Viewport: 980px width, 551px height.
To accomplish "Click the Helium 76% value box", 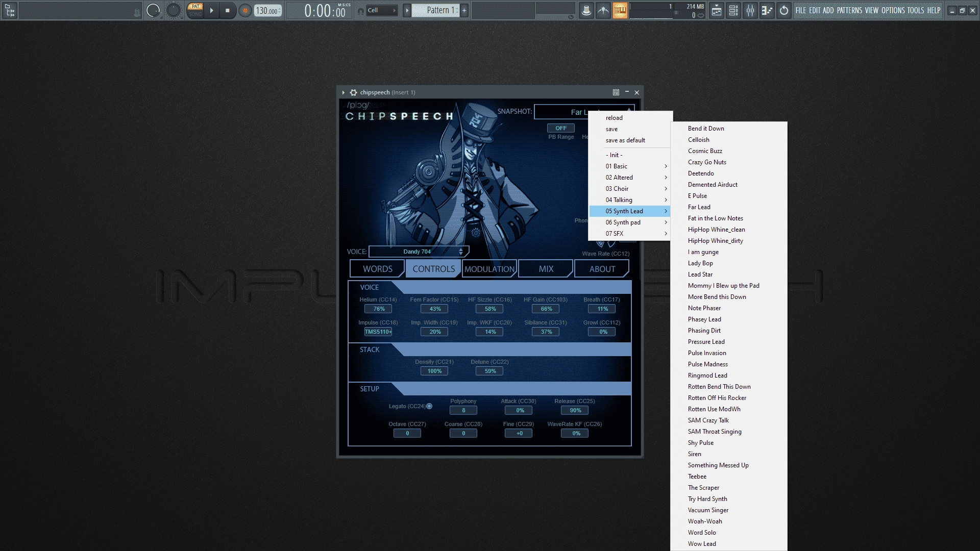I will [378, 309].
